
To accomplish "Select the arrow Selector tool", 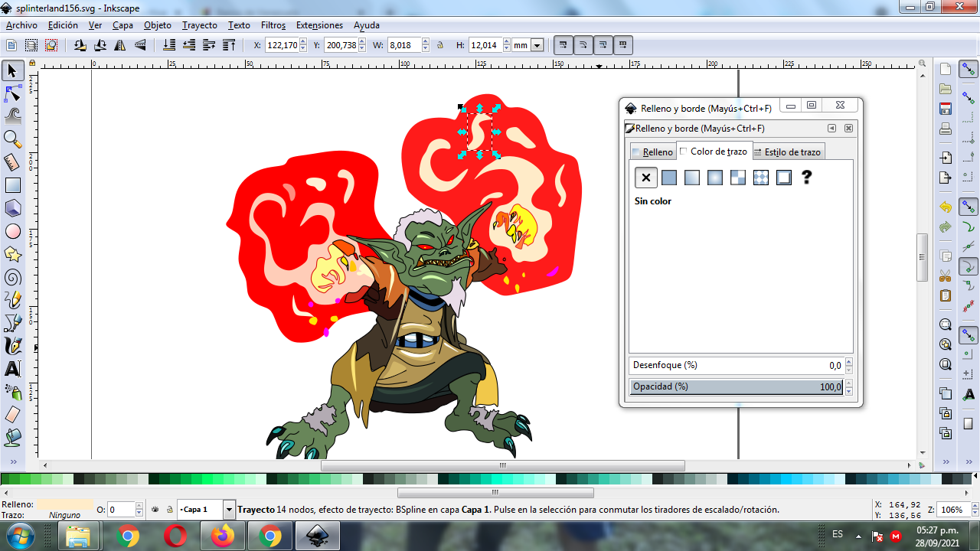I will click(12, 71).
